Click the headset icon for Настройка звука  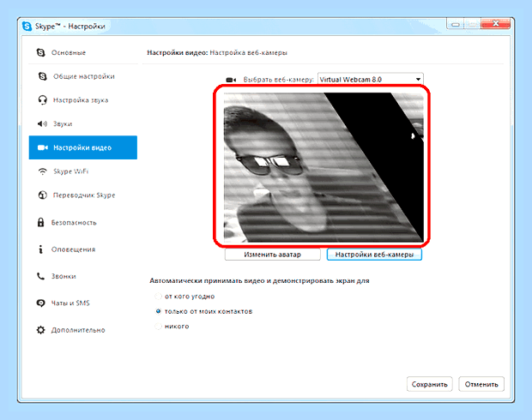42,100
